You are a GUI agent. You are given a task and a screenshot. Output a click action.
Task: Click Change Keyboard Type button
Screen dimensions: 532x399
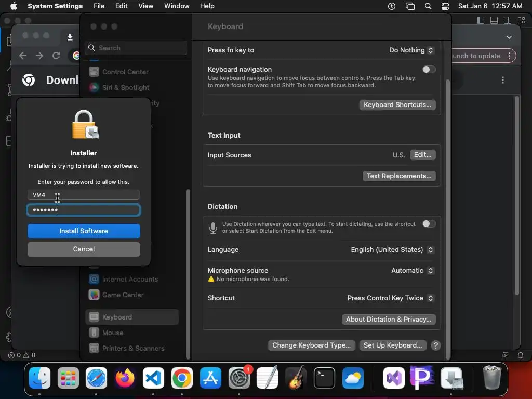(312, 345)
